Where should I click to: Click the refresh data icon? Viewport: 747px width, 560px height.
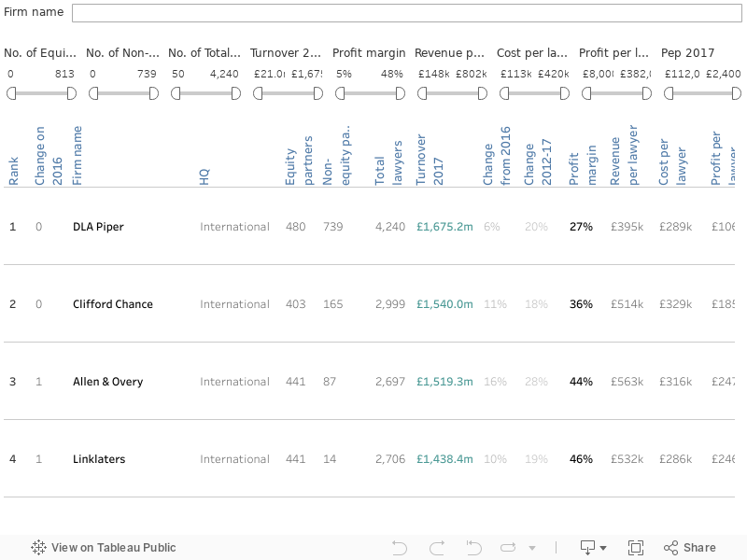(x=509, y=548)
